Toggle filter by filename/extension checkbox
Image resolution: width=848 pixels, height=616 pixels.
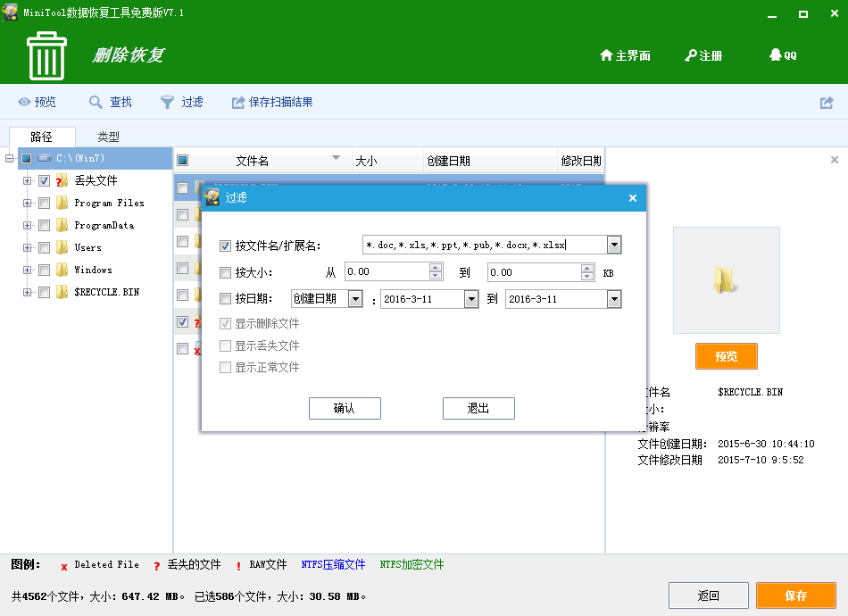click(x=226, y=246)
